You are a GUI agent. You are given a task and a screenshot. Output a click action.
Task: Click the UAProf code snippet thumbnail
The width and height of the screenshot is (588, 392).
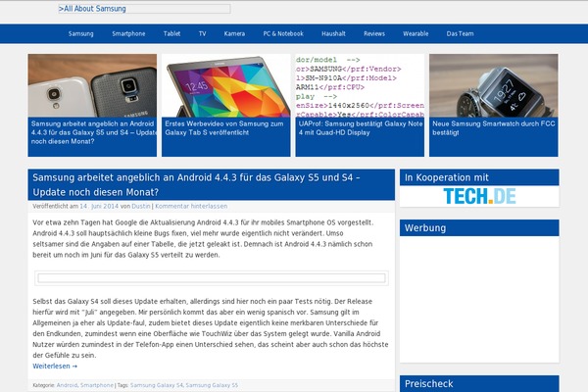pyautogui.click(x=360, y=85)
